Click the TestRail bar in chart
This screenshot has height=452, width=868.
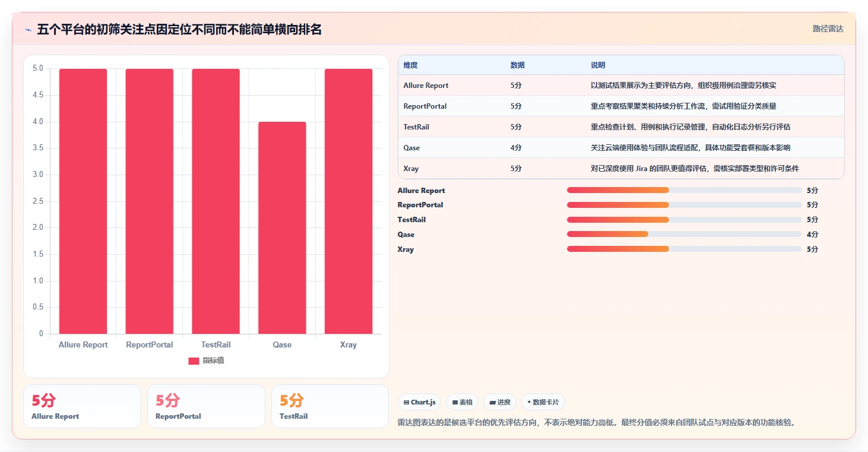216,201
